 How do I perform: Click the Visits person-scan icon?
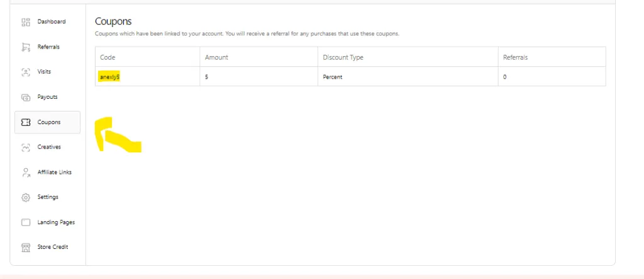pyautogui.click(x=26, y=72)
